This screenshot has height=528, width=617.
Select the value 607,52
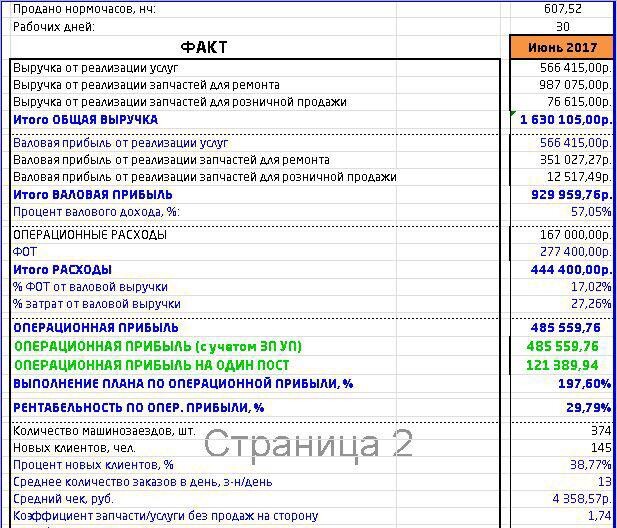click(563, 9)
